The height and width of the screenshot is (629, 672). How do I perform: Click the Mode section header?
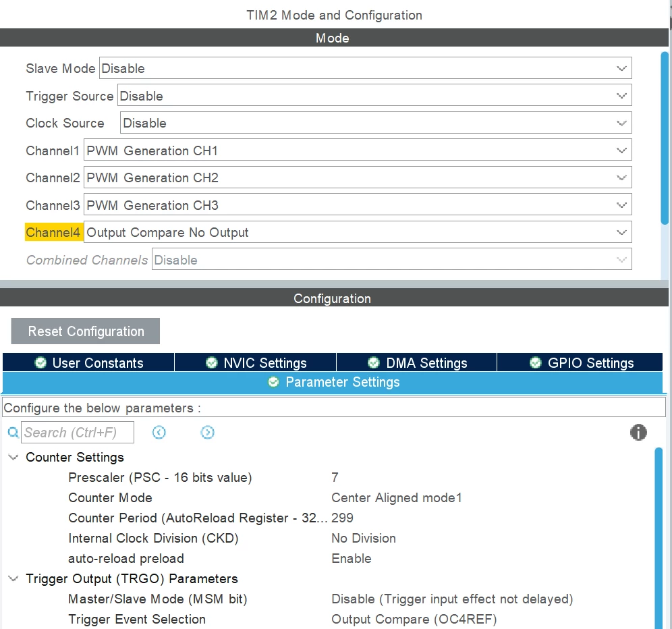pos(334,38)
